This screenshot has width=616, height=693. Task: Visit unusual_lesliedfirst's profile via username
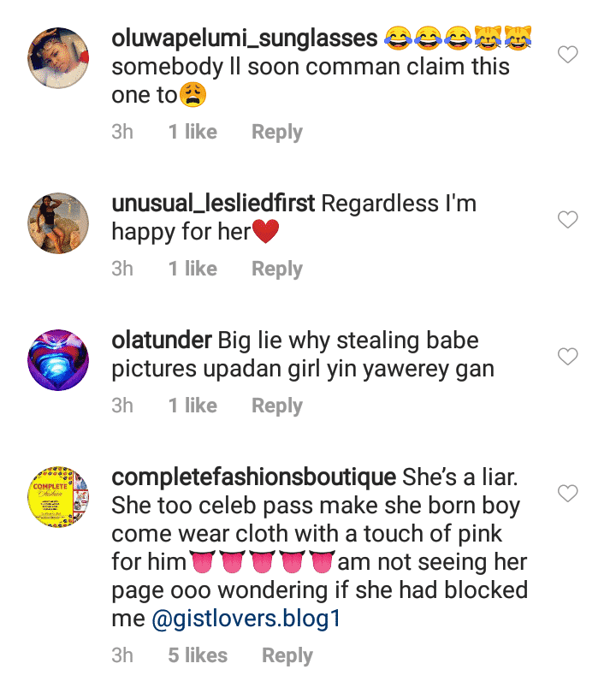click(214, 204)
